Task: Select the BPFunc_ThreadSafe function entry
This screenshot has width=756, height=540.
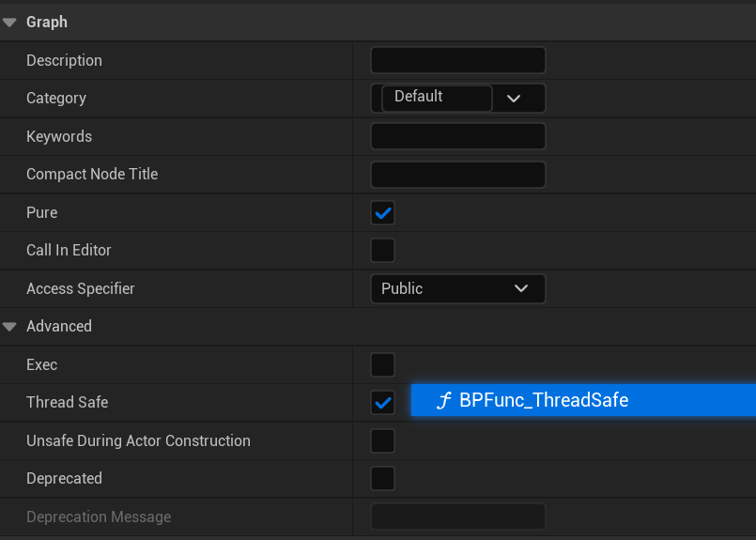Action: pos(543,401)
